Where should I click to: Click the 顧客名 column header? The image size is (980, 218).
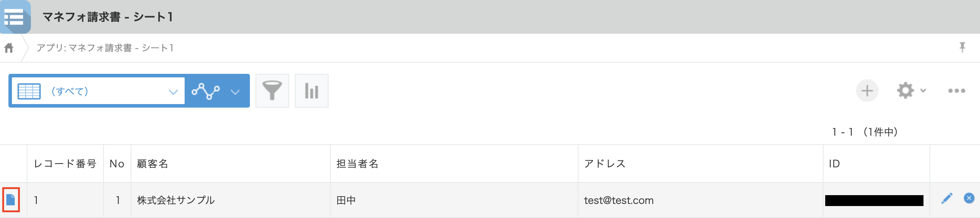pos(153,164)
